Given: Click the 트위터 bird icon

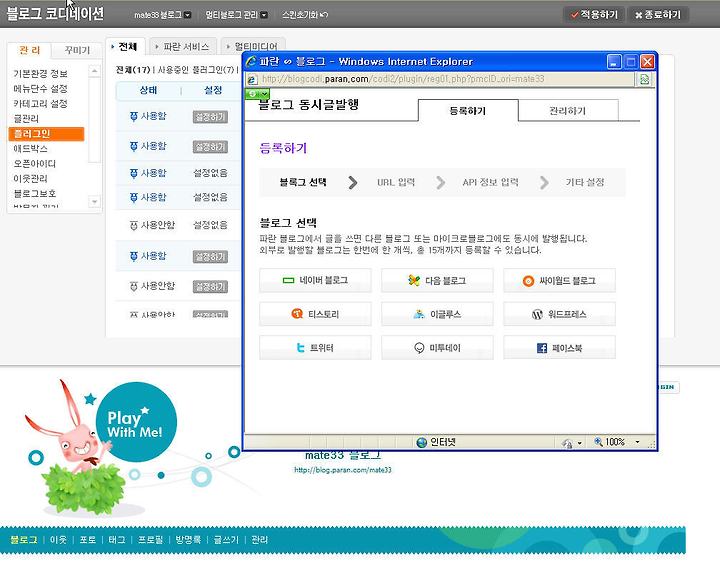Looking at the screenshot, I should [x=300, y=348].
